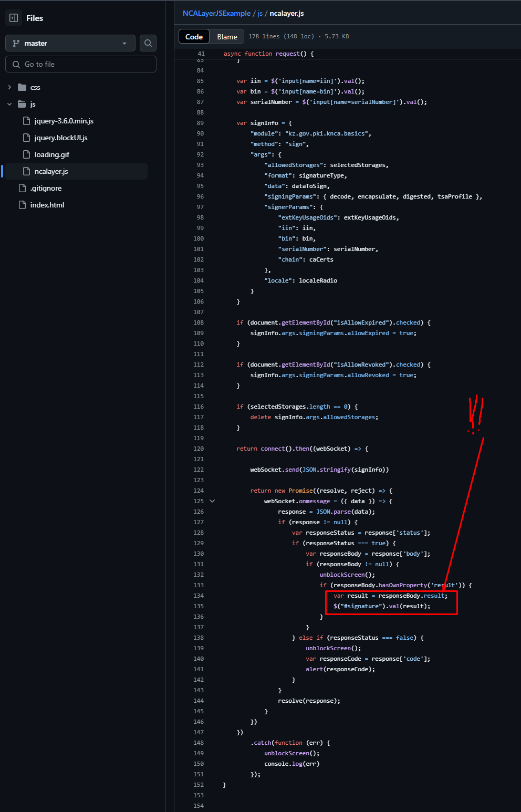Expand the css folder
Viewport: 521px width, 812px height.
9,87
